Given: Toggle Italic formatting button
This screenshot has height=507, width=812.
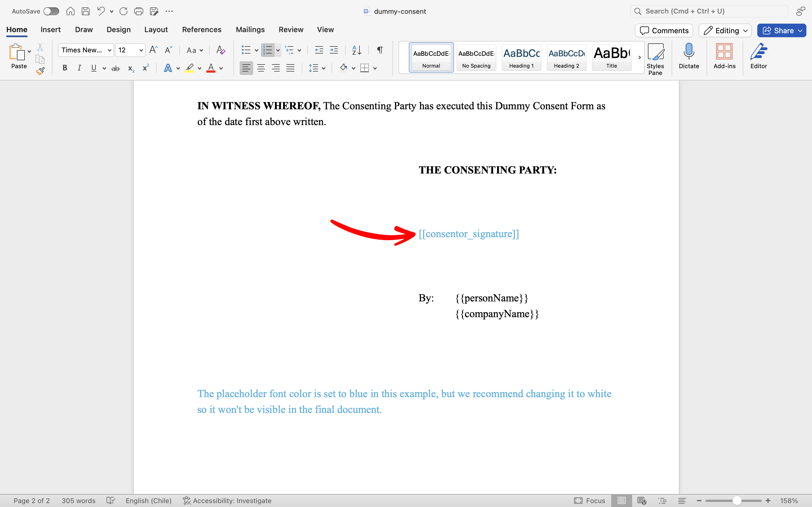Looking at the screenshot, I should (79, 68).
